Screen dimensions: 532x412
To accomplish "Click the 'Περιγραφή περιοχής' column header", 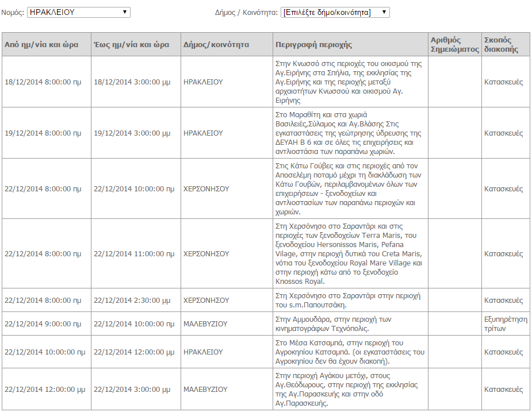I will tap(314, 45).
